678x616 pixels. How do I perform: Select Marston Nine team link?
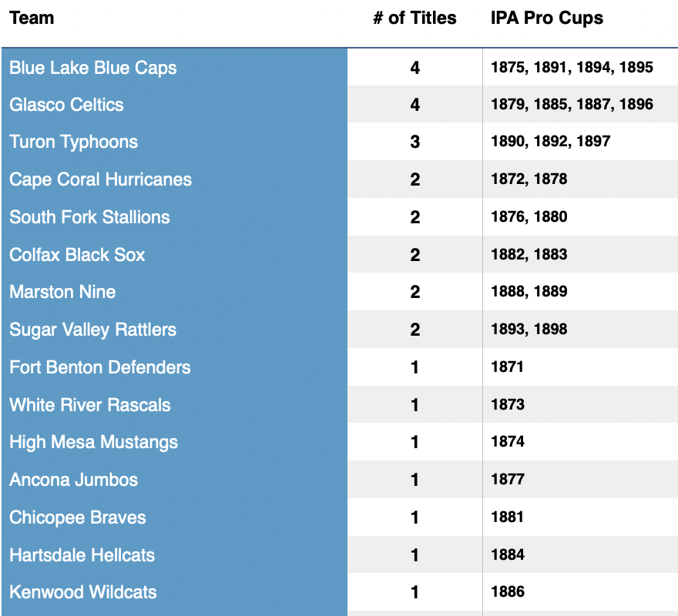click(62, 292)
